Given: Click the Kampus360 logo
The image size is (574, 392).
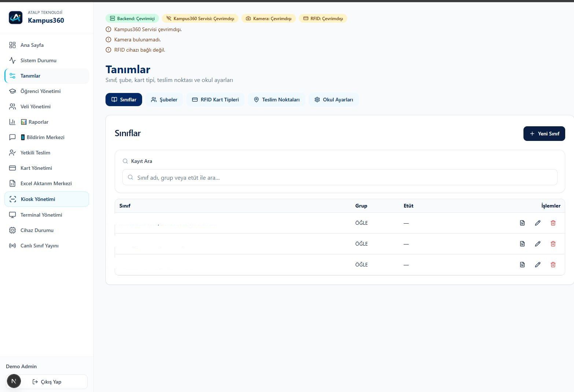Looking at the screenshot, I should click(16, 17).
